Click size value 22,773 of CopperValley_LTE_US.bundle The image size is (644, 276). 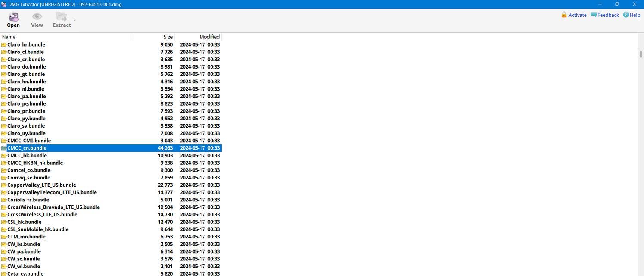tap(165, 185)
